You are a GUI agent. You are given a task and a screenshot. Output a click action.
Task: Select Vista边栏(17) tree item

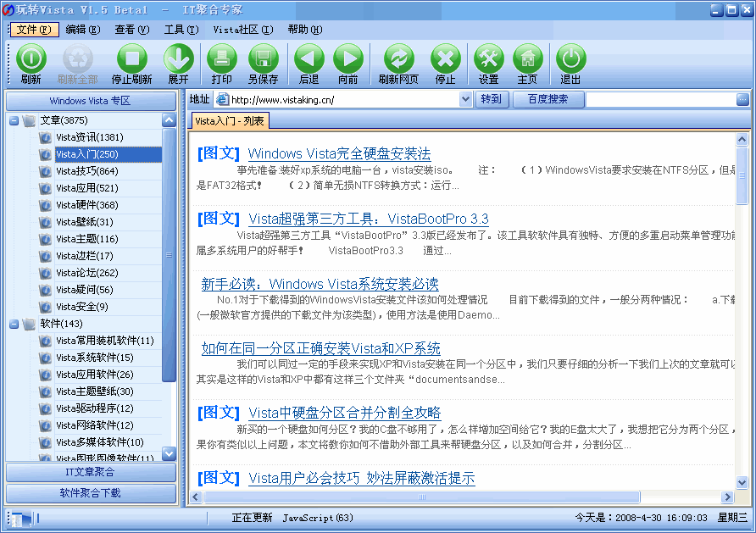coord(85,256)
